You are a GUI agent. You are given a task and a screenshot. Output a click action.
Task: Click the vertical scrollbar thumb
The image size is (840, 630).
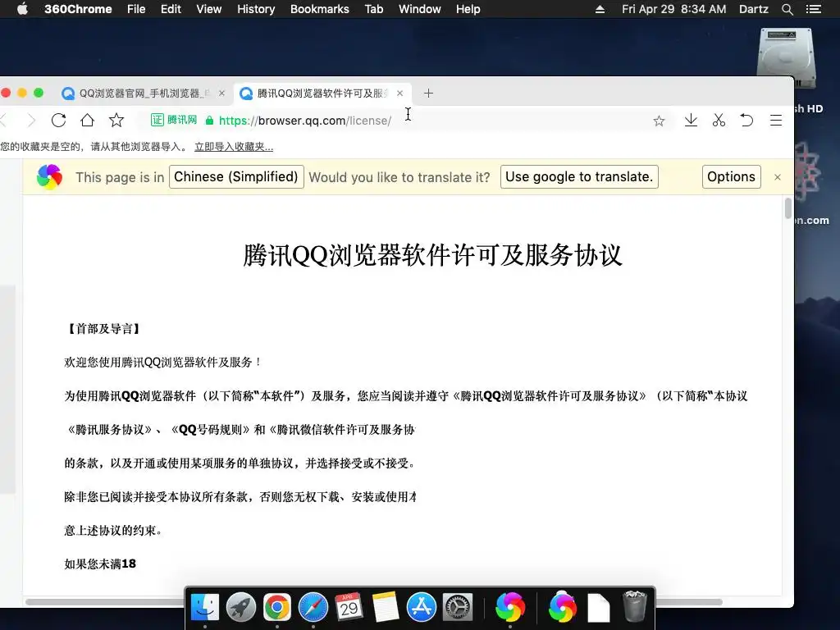pyautogui.click(x=788, y=208)
